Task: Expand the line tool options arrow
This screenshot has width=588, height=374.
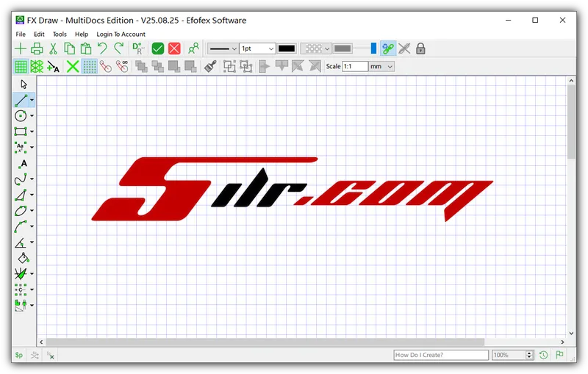Action: tap(32, 100)
